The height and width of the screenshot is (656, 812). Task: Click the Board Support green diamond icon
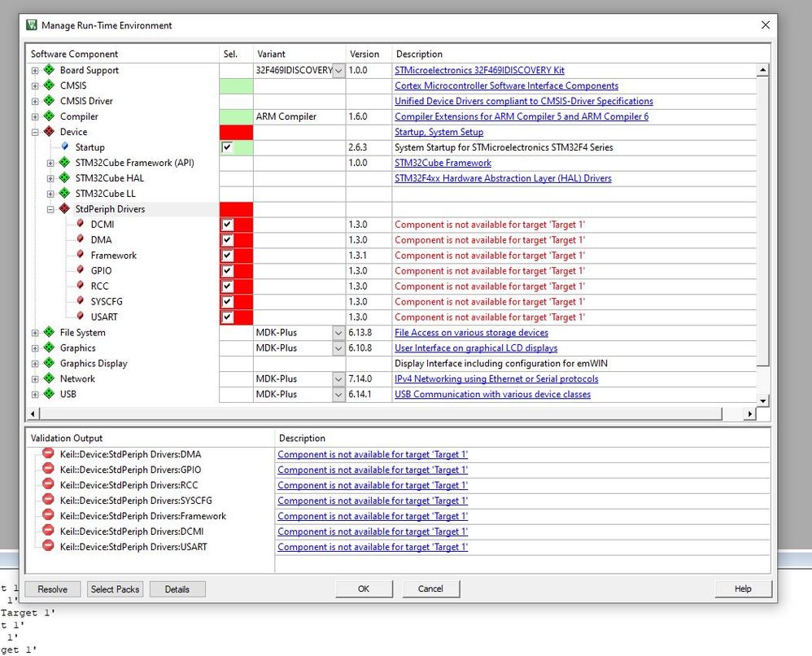49,69
